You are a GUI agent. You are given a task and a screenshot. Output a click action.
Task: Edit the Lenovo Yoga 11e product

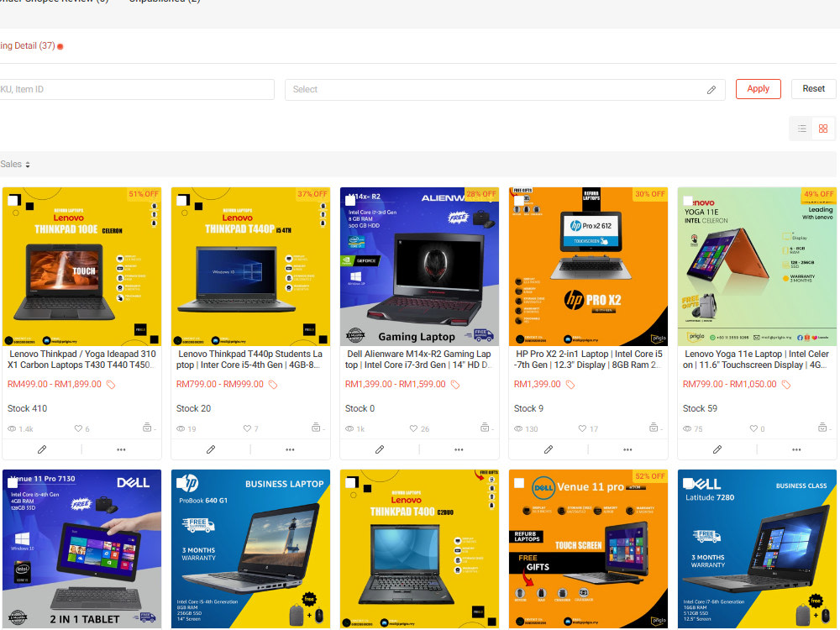point(717,449)
